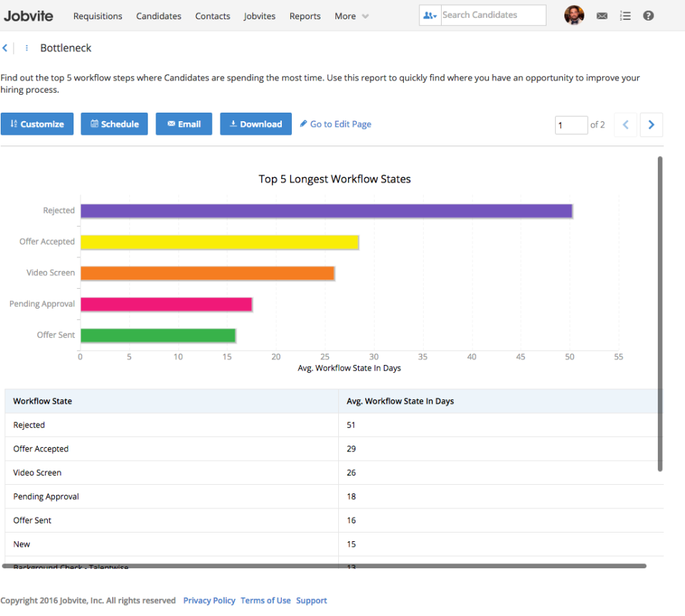The image size is (685, 616).
Task: Open the search filter dropdown arrow
Action: (x=435, y=15)
